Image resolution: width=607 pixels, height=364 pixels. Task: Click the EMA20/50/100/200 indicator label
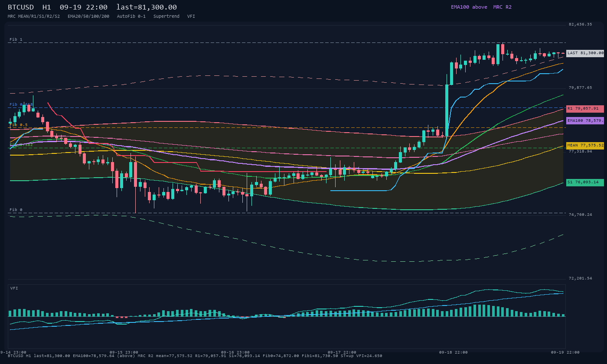88,16
